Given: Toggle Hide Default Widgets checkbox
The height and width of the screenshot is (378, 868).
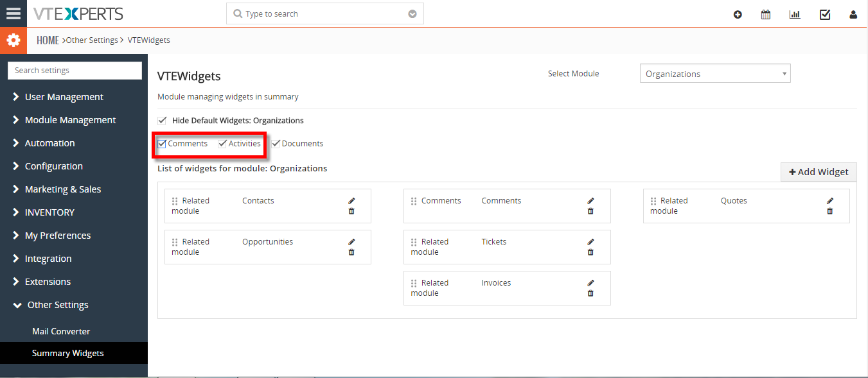Looking at the screenshot, I should point(162,121).
